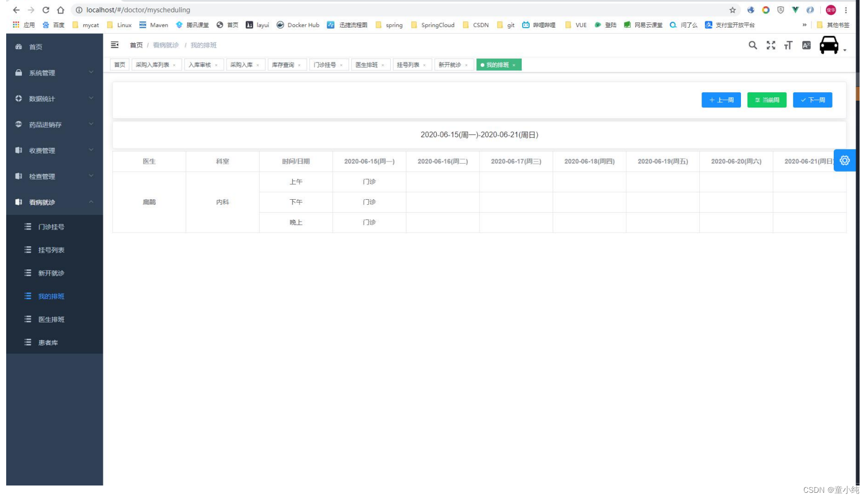The image size is (868, 499).
Task: Click the 内科 department cell
Action: click(223, 202)
